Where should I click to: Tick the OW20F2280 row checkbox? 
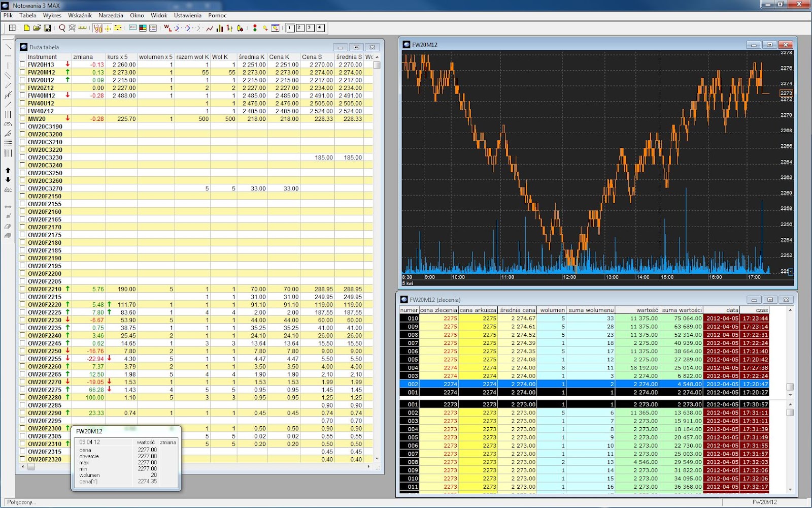[x=22, y=397]
